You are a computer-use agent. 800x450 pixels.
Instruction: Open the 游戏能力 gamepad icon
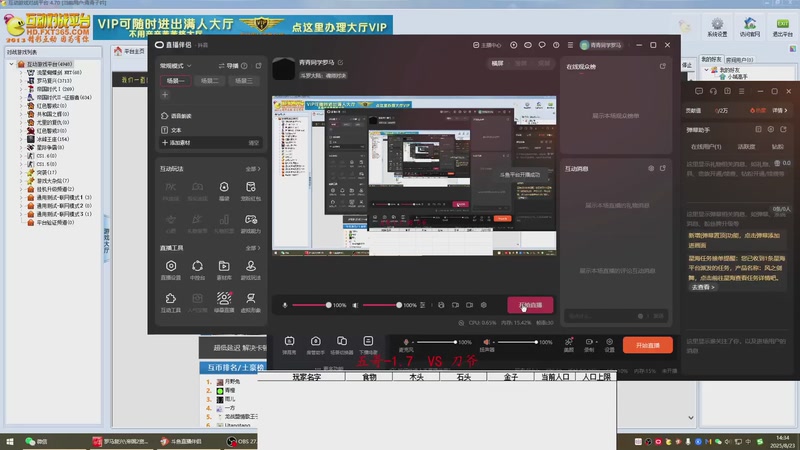click(251, 223)
